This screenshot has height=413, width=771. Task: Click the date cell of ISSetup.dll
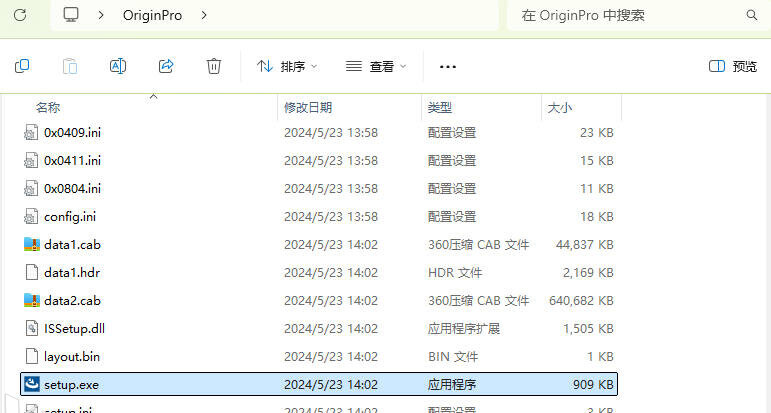(331, 329)
